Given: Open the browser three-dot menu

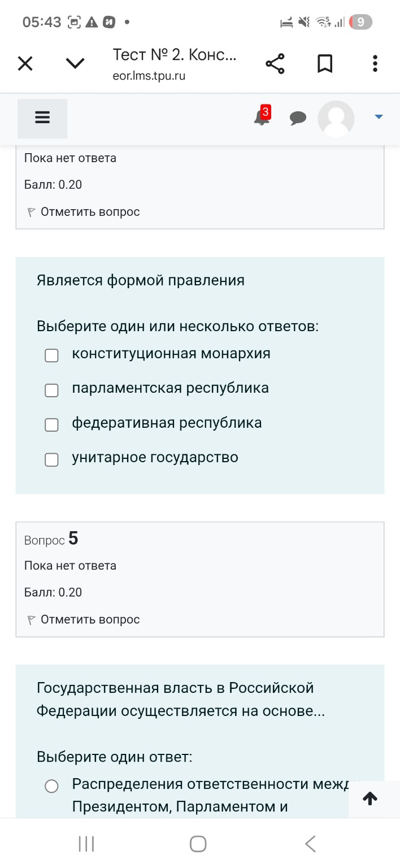Looking at the screenshot, I should pos(375,63).
